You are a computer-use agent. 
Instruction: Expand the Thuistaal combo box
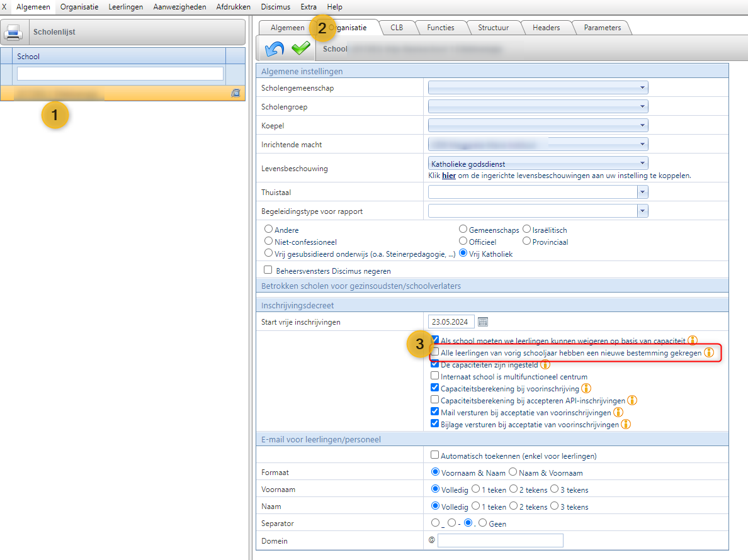642,192
